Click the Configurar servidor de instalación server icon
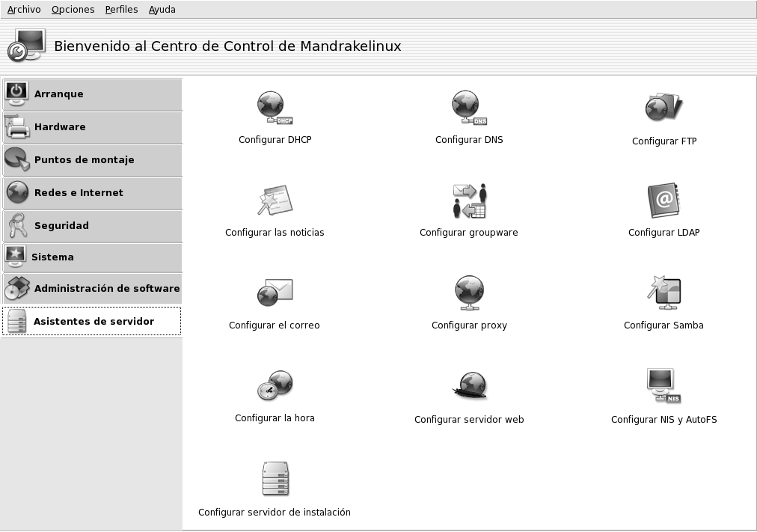 275,478
